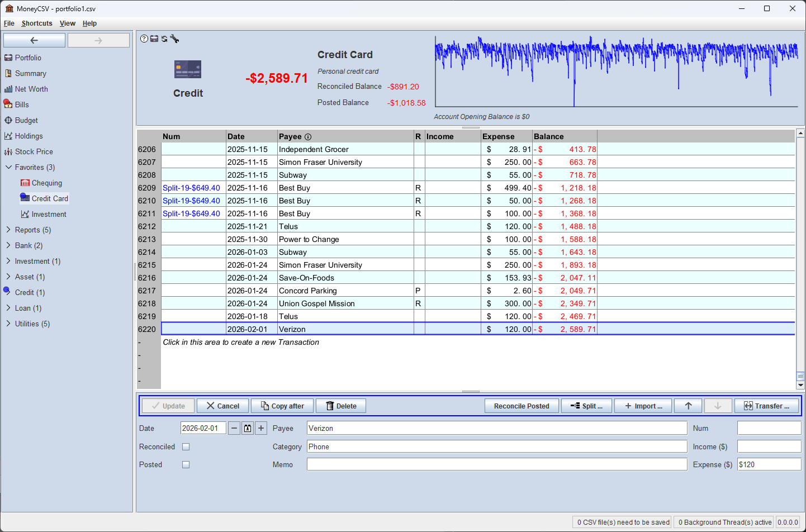The image size is (806, 532).
Task: Collapse the Favorites (3) tree node
Action: pos(8,167)
